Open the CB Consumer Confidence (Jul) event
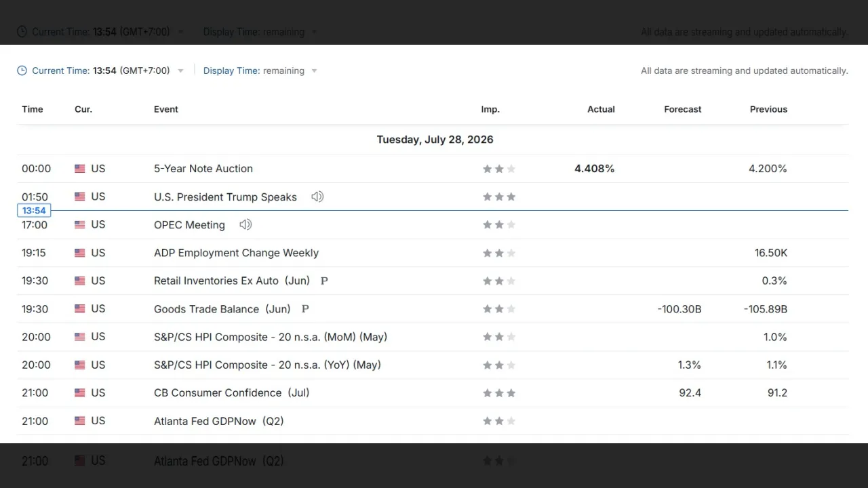This screenshot has height=488, width=868. coord(232,393)
